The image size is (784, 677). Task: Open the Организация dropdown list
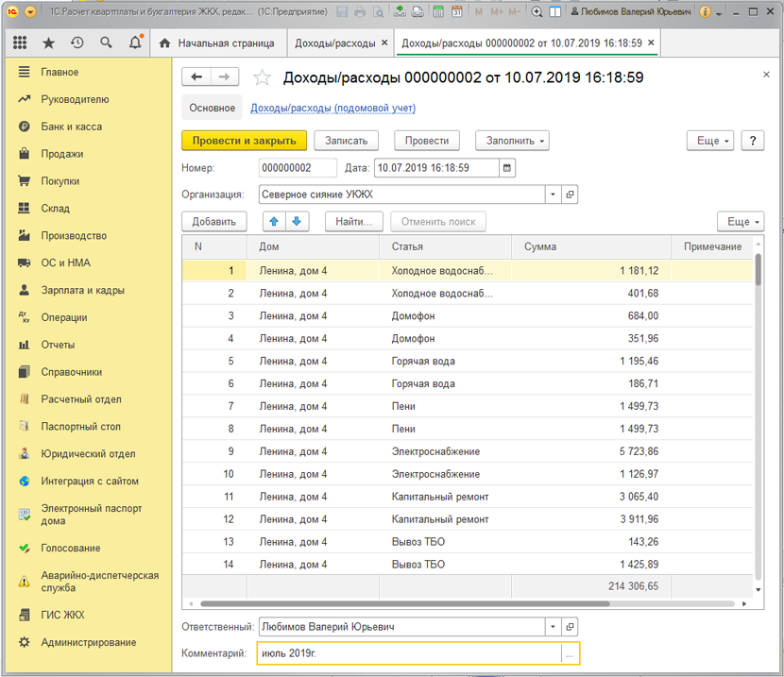(x=553, y=195)
